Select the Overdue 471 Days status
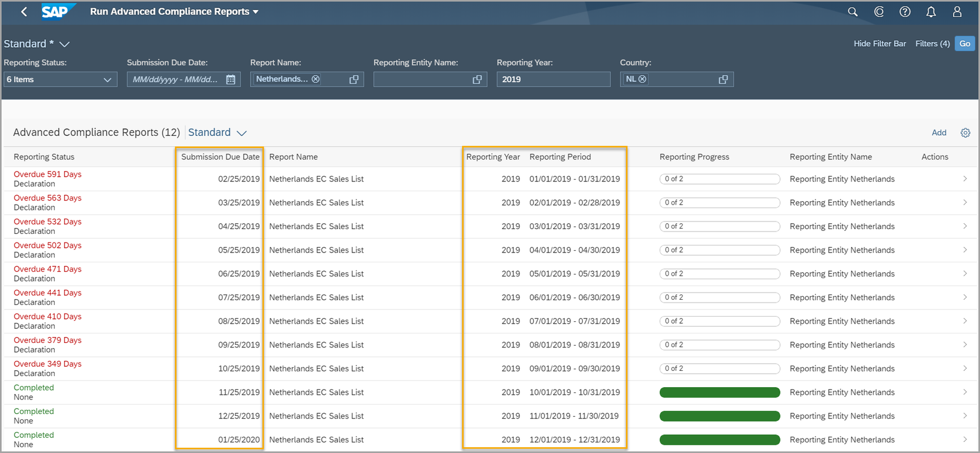The width and height of the screenshot is (980, 453). coord(47,269)
